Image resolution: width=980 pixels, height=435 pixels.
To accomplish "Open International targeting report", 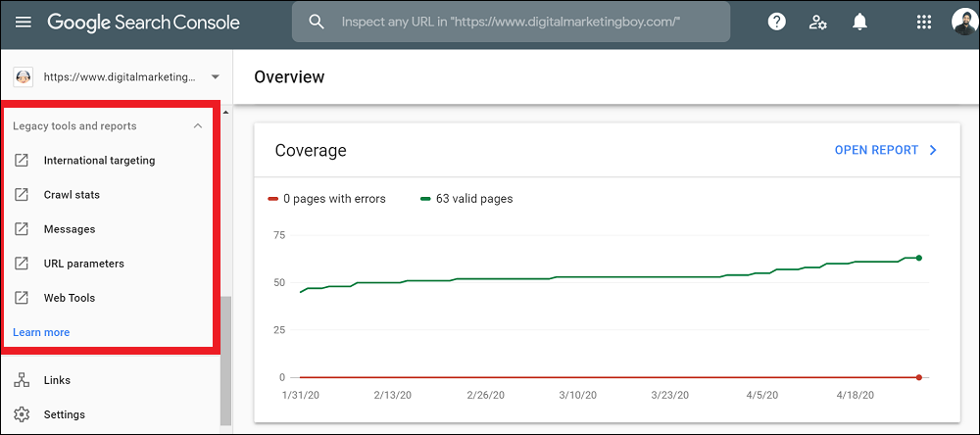I will click(x=99, y=161).
